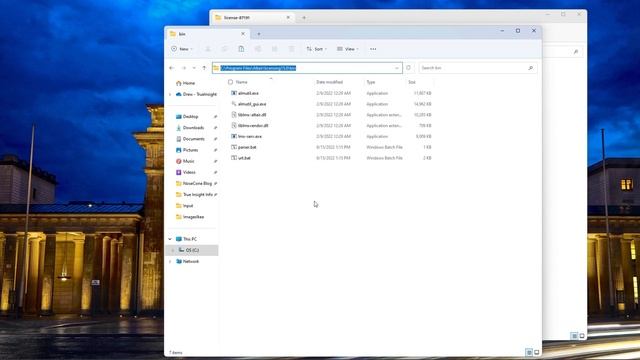The image size is (640, 360).
Task: Sort by the Type column header
Action: pyautogui.click(x=371, y=82)
